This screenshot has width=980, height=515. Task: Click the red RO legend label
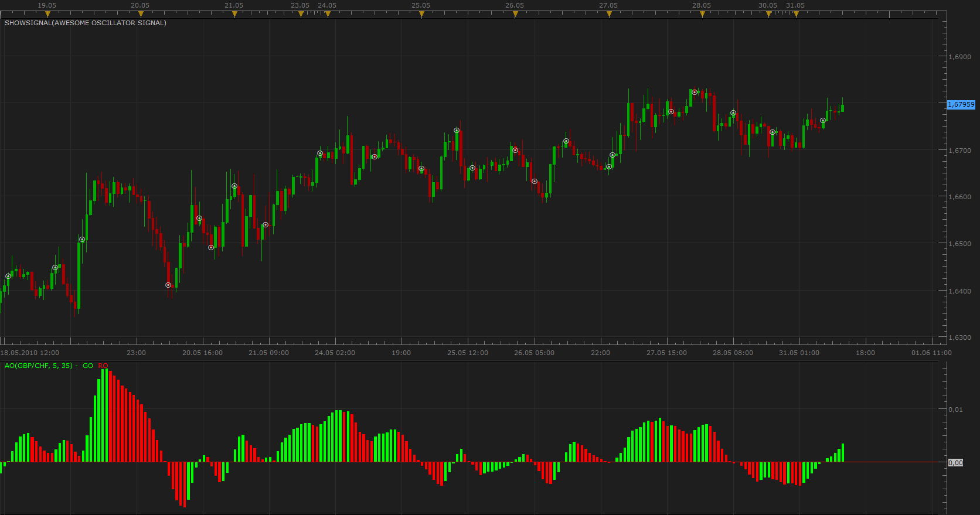point(103,366)
